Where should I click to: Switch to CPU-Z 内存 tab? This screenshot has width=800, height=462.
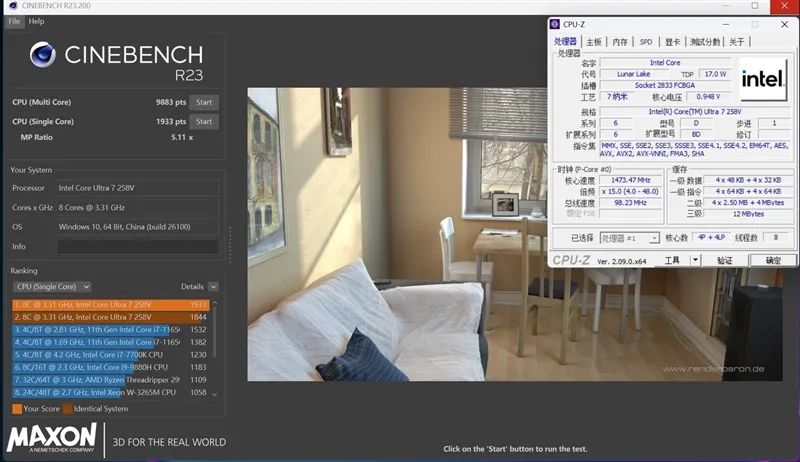[x=620, y=42]
